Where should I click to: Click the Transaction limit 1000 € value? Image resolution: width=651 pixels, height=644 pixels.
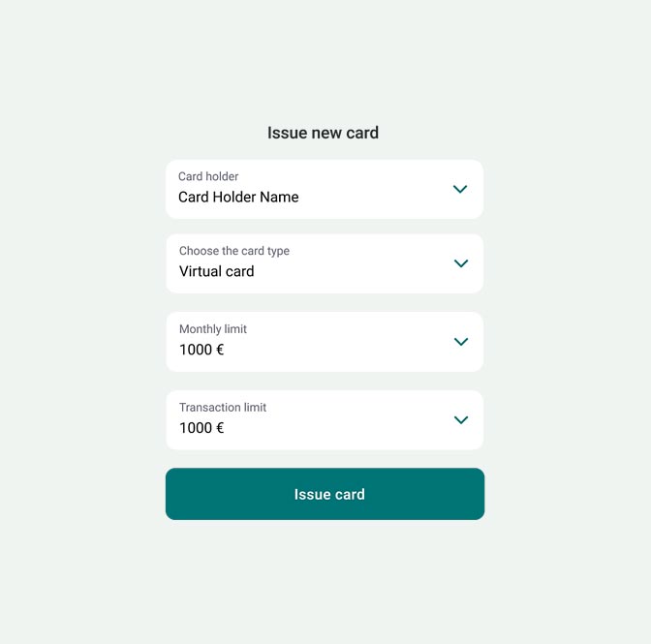tap(201, 428)
